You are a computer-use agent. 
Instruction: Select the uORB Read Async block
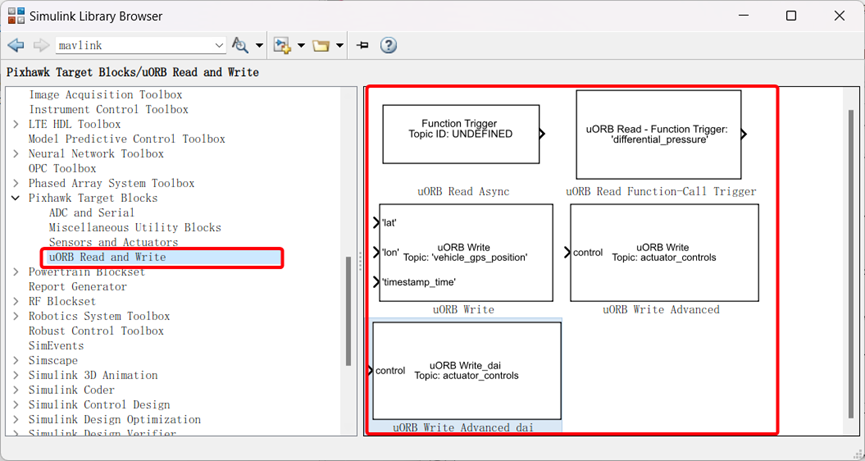click(x=461, y=134)
